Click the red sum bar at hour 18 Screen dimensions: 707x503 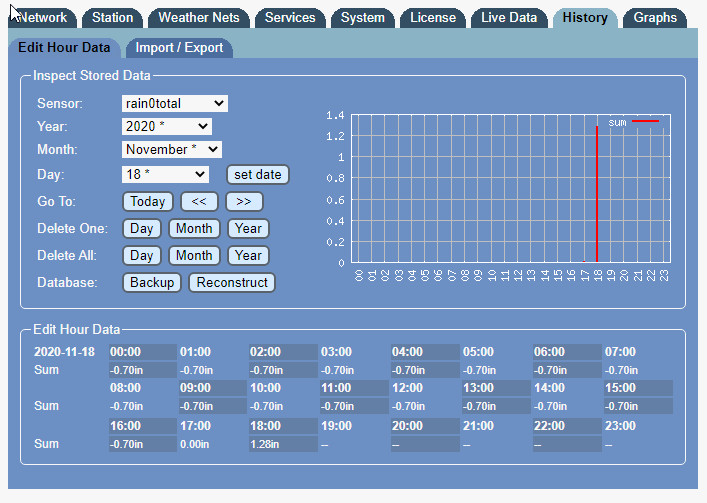597,194
